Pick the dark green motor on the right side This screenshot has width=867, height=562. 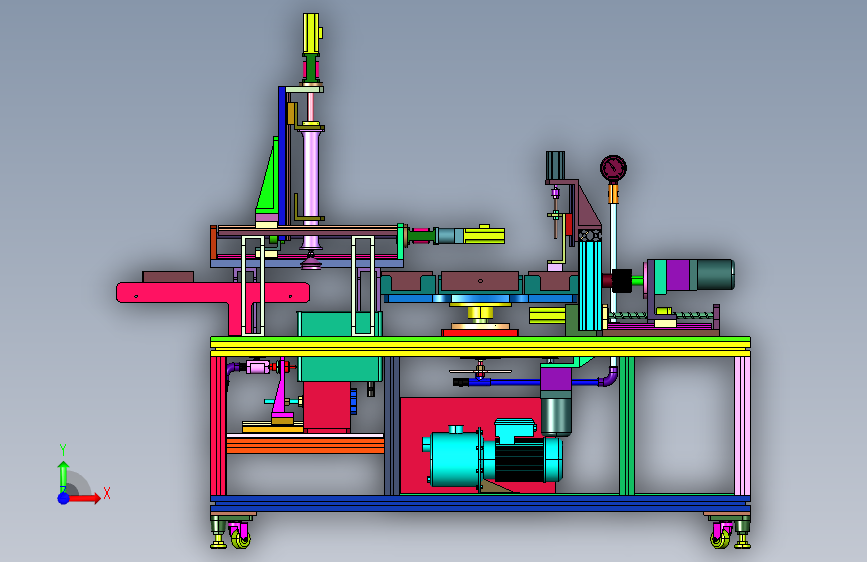[715, 274]
